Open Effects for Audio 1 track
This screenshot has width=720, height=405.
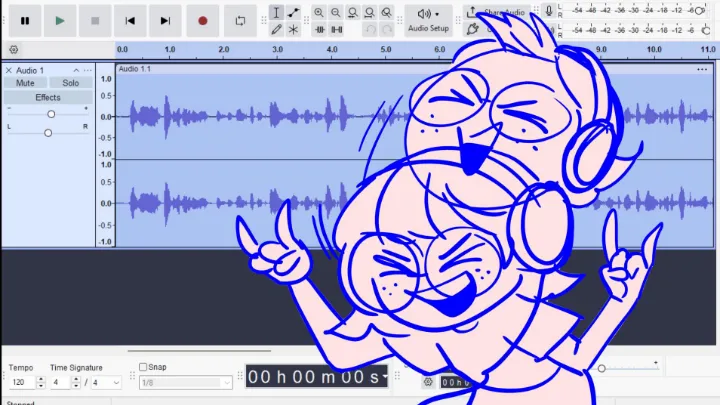48,97
